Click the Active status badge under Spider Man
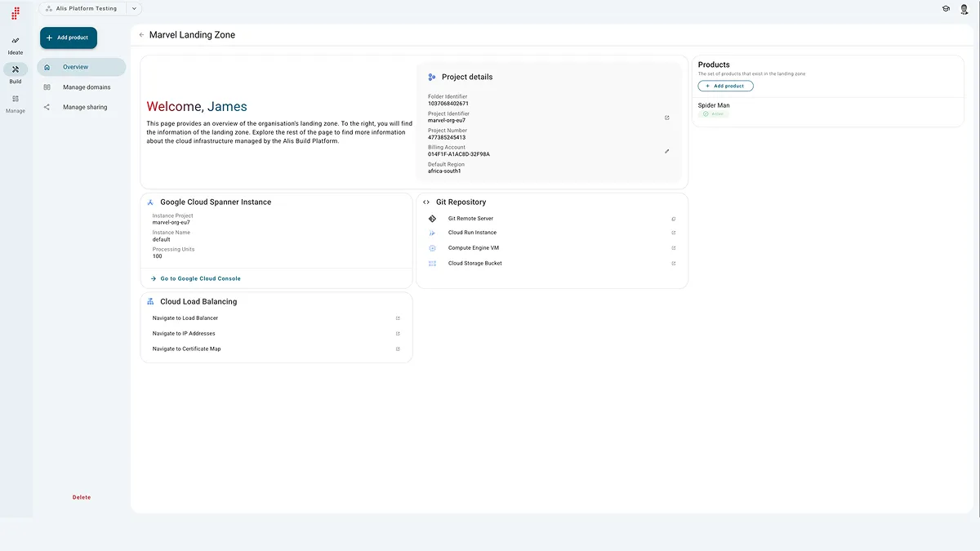This screenshot has width=980, height=551. click(712, 113)
